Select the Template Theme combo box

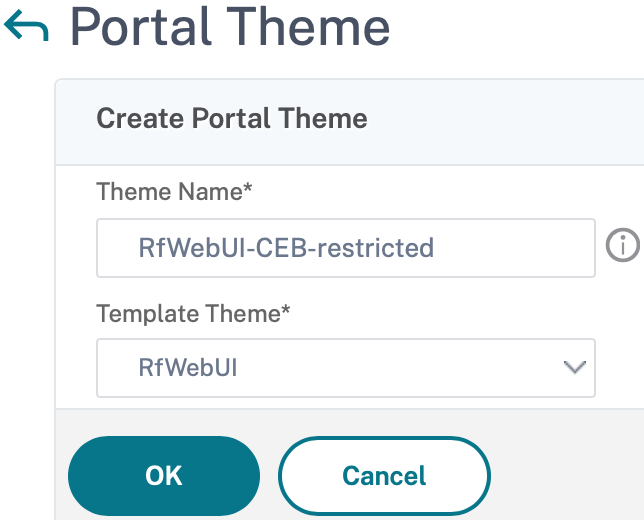[x=345, y=367]
